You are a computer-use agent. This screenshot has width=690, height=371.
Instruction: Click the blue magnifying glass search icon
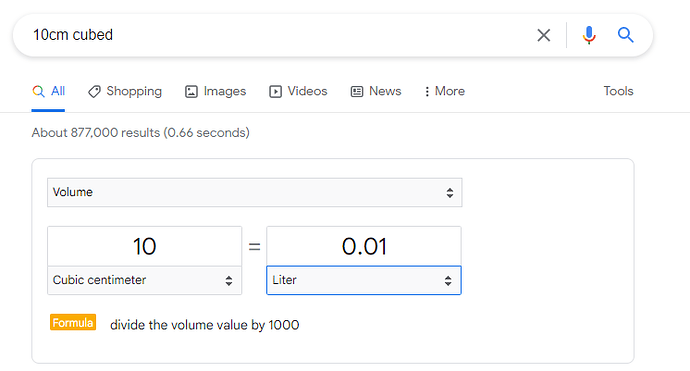[x=625, y=35]
